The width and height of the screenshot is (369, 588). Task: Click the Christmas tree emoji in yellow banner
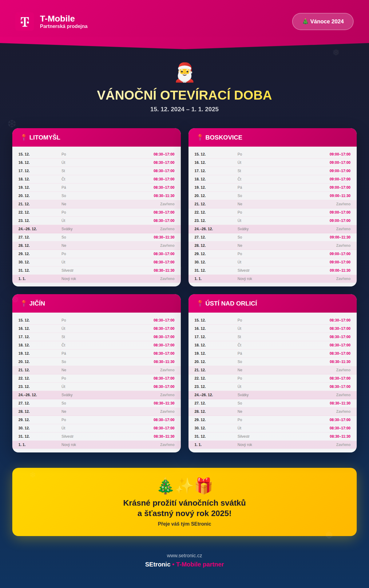(165, 486)
